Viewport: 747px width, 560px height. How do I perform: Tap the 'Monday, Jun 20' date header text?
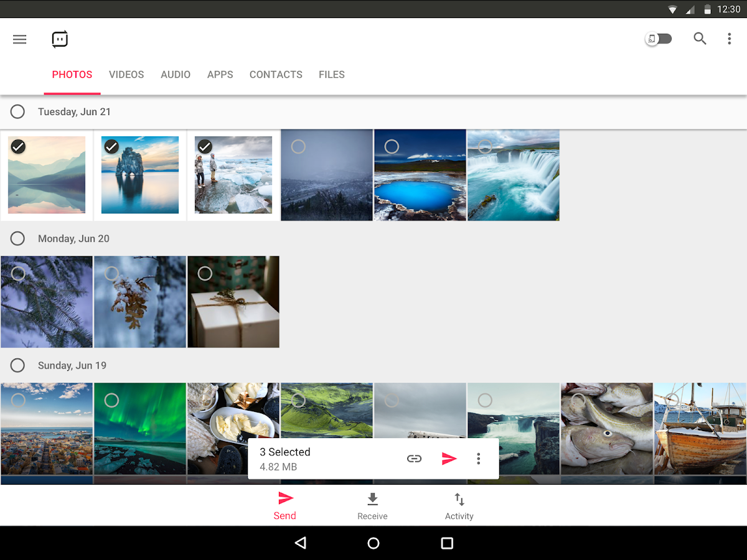(73, 239)
